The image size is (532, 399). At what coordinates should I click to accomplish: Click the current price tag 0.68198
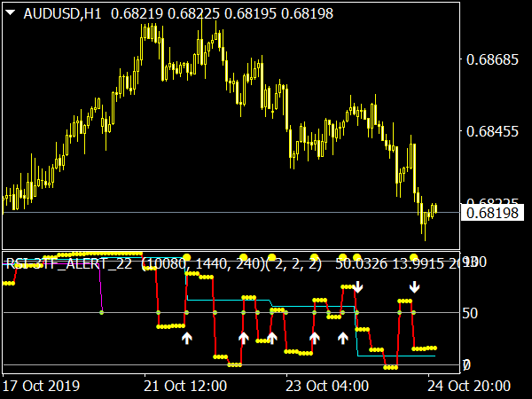495,213
